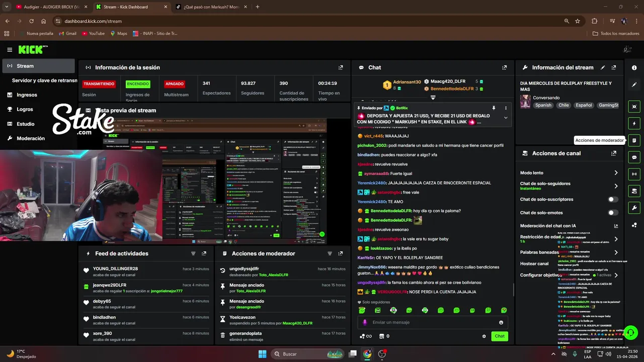Pop out the Acciones de moderador panel
This screenshot has width=644, height=362.
pyautogui.click(x=341, y=253)
